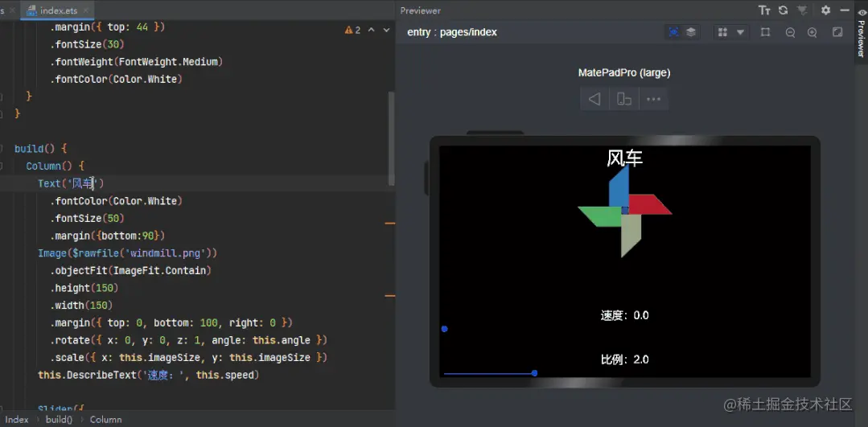868x427 pixels.
Task: Click the build() { code line
Action: [40, 148]
